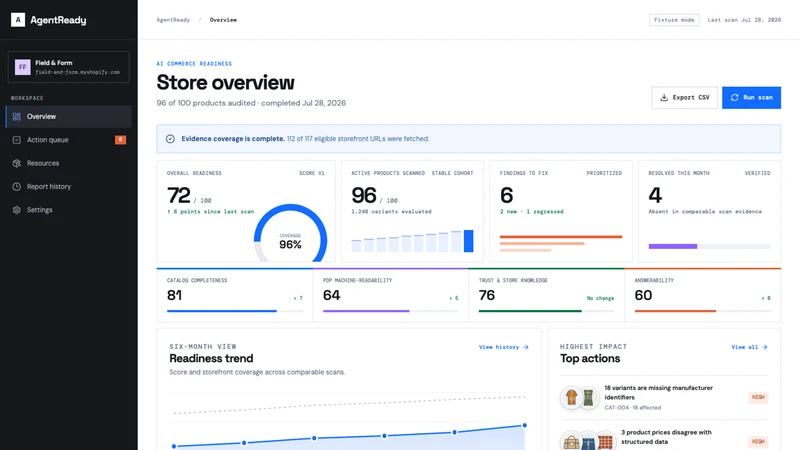Click the Fixture mode tag
Image resolution: width=800 pixels, height=450 pixels.
tap(674, 20)
